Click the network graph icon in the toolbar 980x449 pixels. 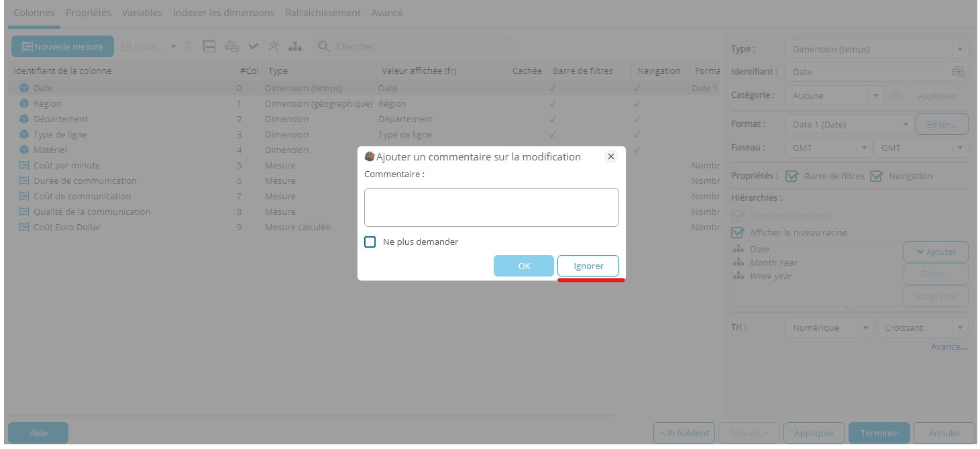[x=274, y=46]
